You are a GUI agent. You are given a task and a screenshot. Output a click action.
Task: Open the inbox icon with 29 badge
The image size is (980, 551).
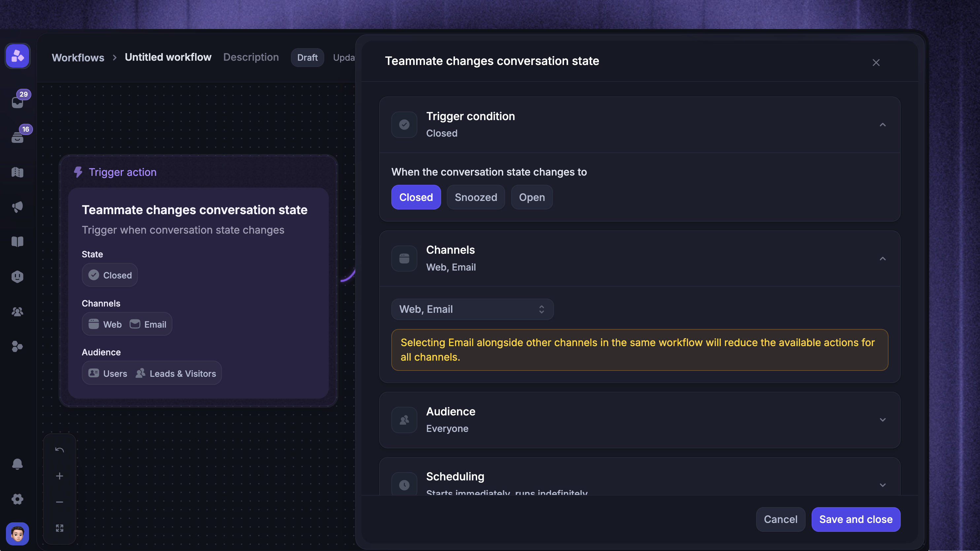[x=17, y=102]
